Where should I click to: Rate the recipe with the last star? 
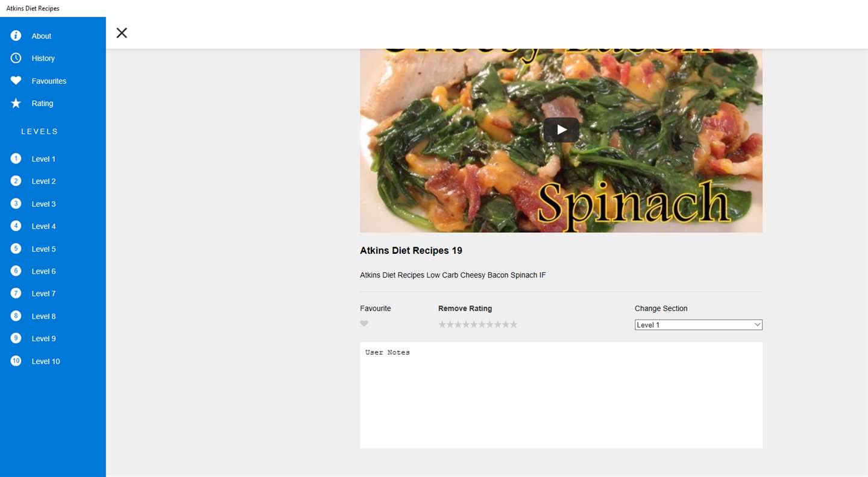514,324
